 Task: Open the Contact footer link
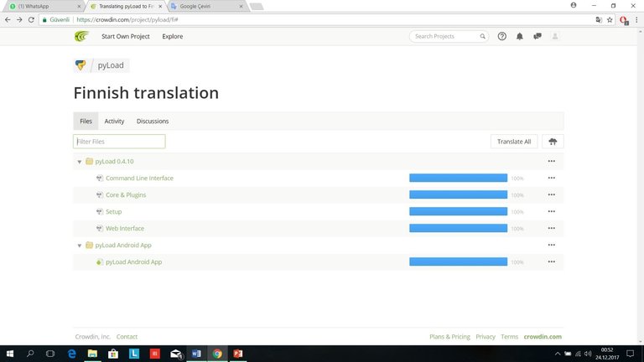point(127,337)
